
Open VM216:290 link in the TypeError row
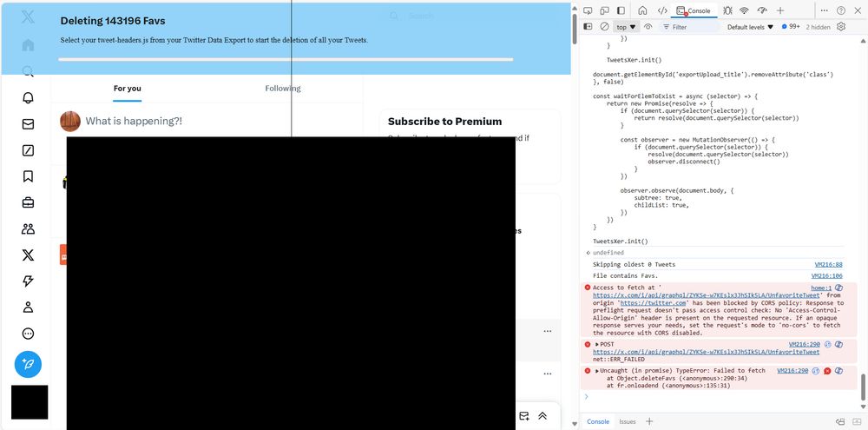(792, 370)
